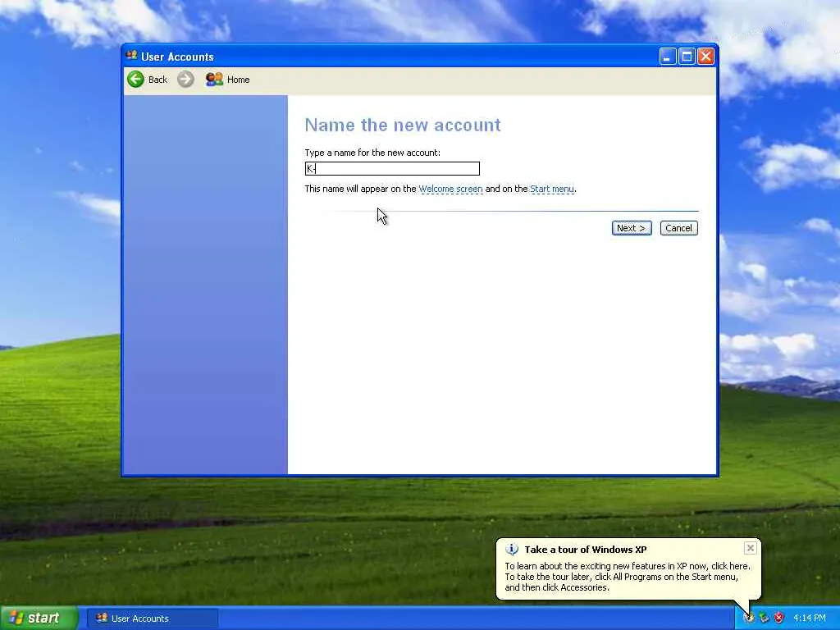The height and width of the screenshot is (630, 840).
Task: Open the Welcome screen help link
Action: pos(450,189)
